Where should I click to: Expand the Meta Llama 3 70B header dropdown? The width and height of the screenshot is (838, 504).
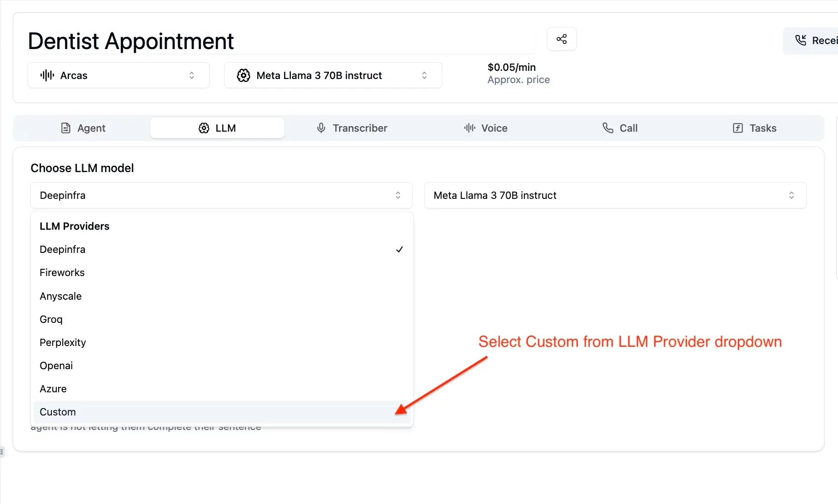pos(333,75)
